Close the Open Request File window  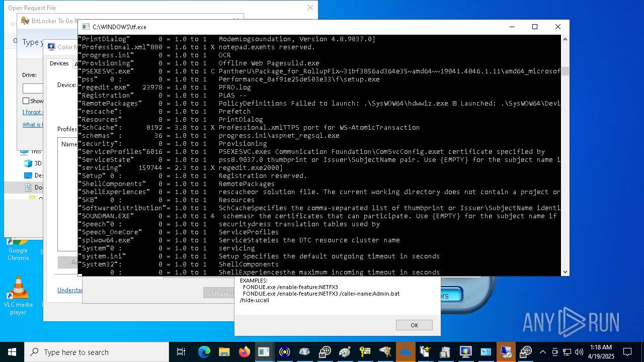310,8
